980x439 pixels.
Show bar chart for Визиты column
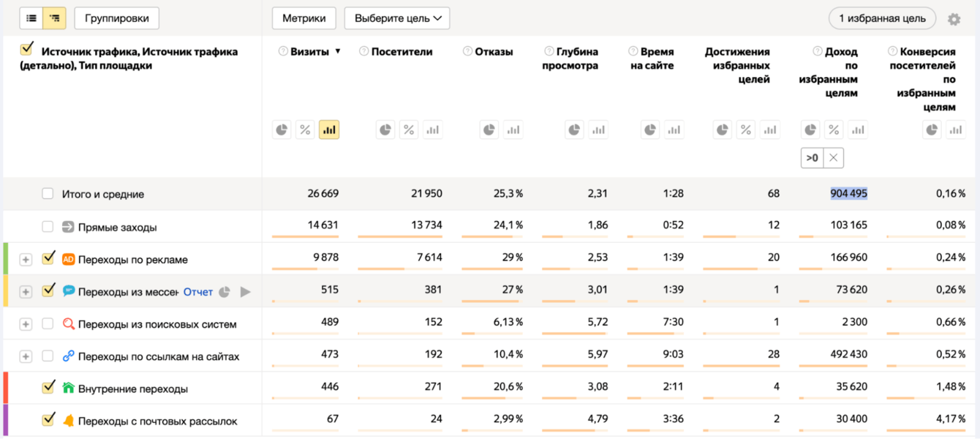[x=329, y=130]
